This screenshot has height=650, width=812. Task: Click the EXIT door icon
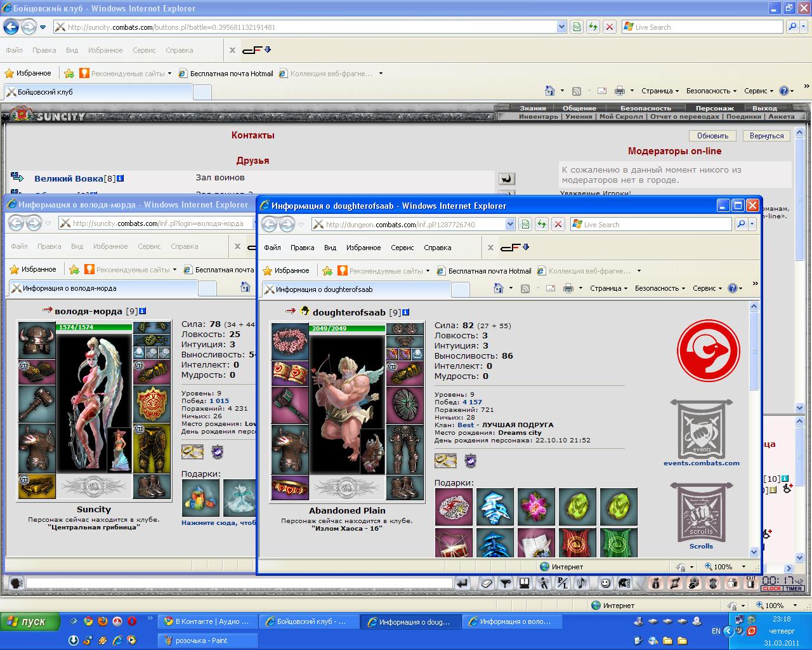pyautogui.click(x=750, y=583)
